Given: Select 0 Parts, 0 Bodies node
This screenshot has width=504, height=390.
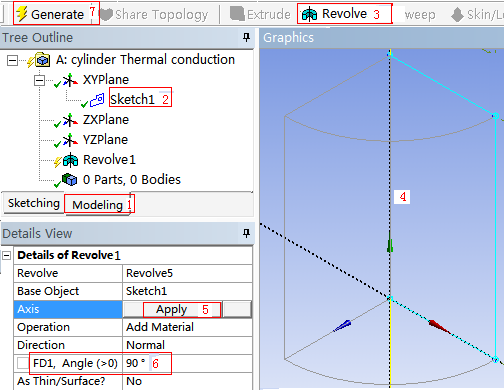Looking at the screenshot, I should point(132,180).
